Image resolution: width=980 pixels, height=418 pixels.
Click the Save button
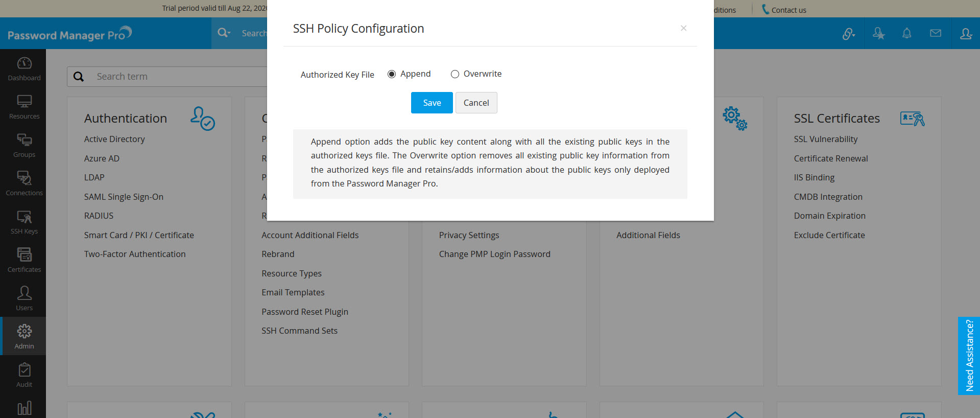point(432,103)
